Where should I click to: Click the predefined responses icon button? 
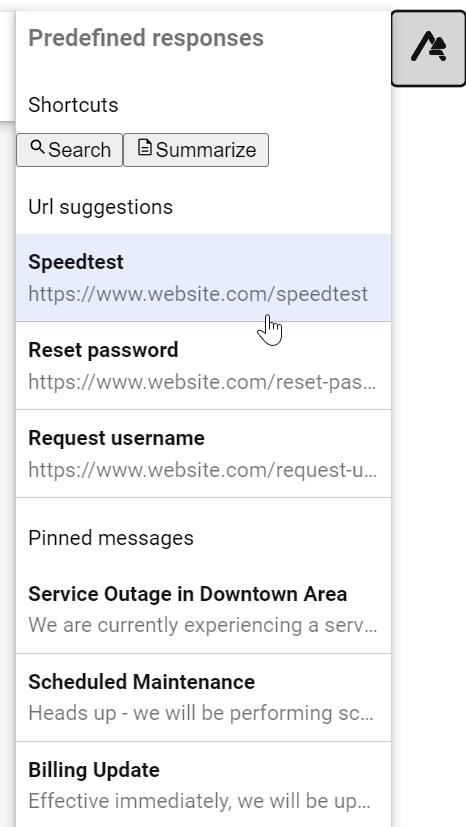point(429,48)
